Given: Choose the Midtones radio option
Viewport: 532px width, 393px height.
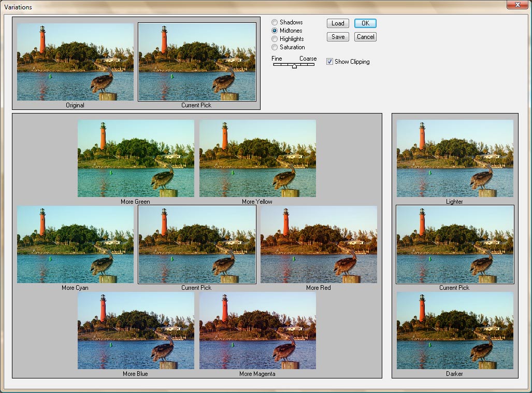Looking at the screenshot, I should (x=275, y=31).
